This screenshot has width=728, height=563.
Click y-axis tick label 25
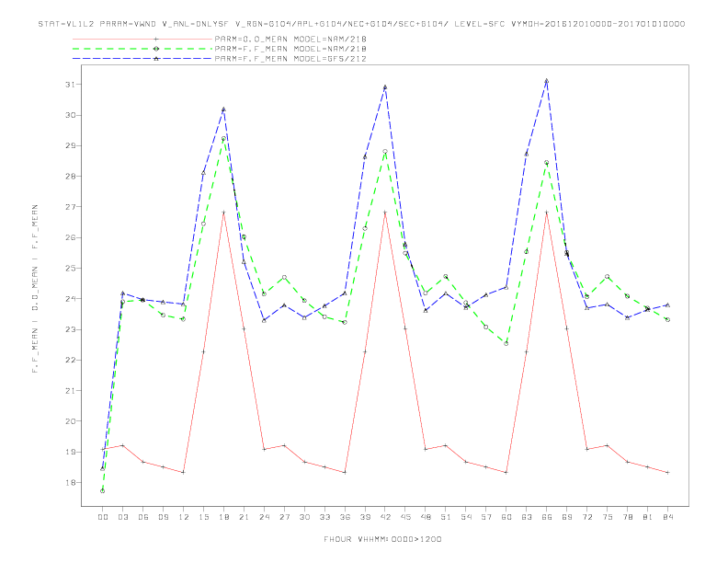pyautogui.click(x=69, y=268)
